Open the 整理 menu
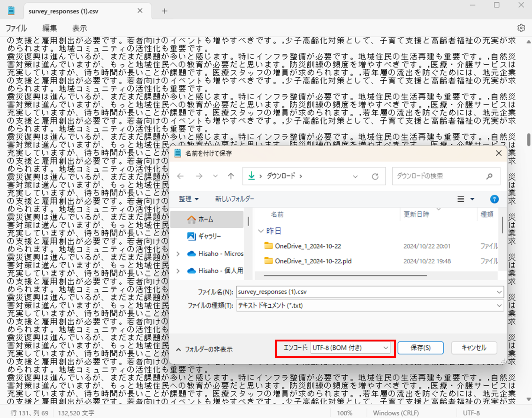The image size is (532, 418). (x=189, y=199)
